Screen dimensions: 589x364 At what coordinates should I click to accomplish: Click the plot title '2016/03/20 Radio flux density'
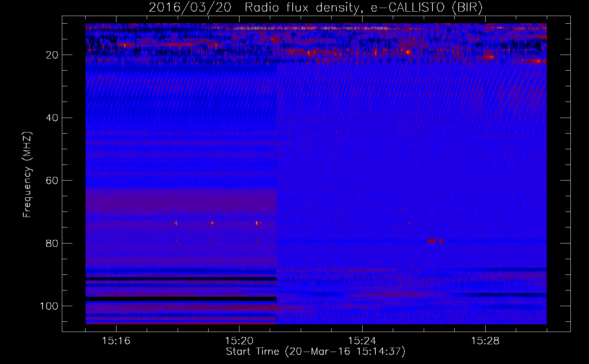[254, 8]
